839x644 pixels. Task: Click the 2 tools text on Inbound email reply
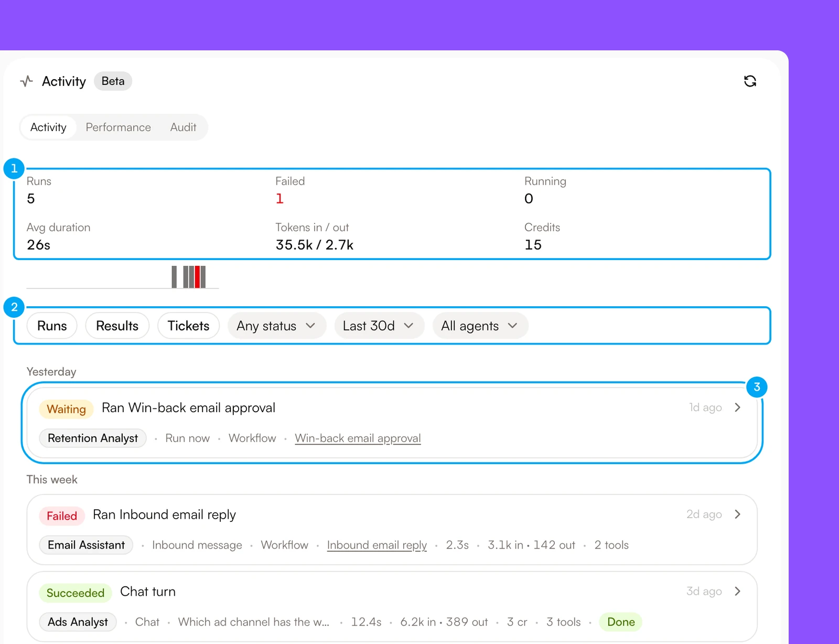(x=611, y=545)
